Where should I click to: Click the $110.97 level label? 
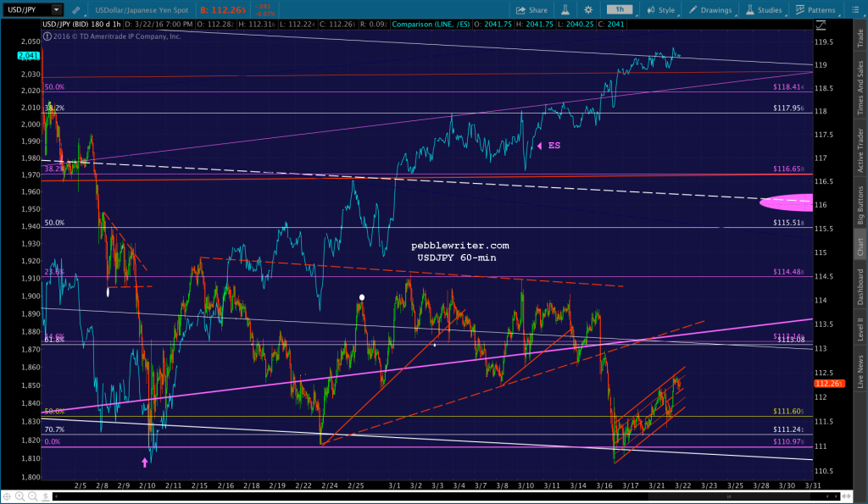(789, 441)
